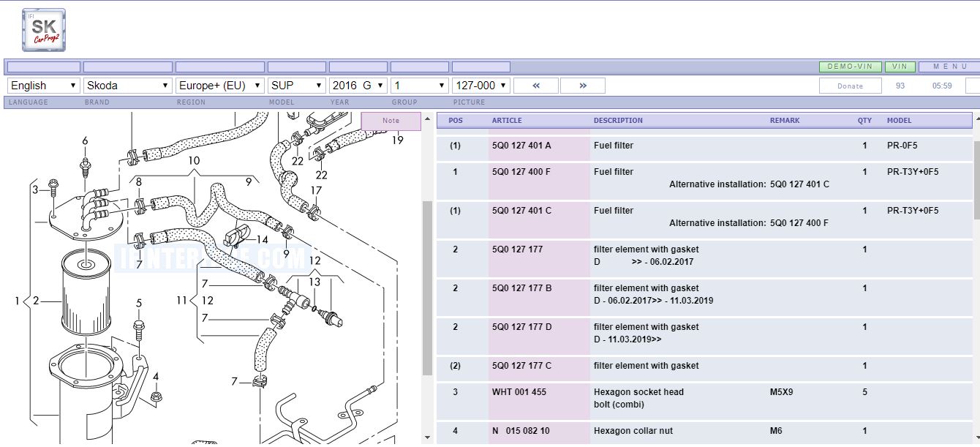Open the Brand dropdown showing Skoda
Image resolution: width=980 pixels, height=447 pixels.
click(x=128, y=86)
